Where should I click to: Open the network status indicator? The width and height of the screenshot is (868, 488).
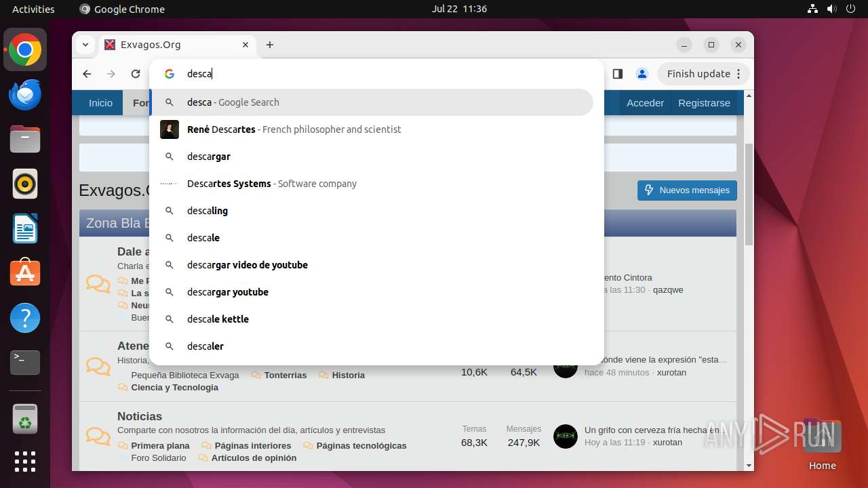click(x=813, y=9)
